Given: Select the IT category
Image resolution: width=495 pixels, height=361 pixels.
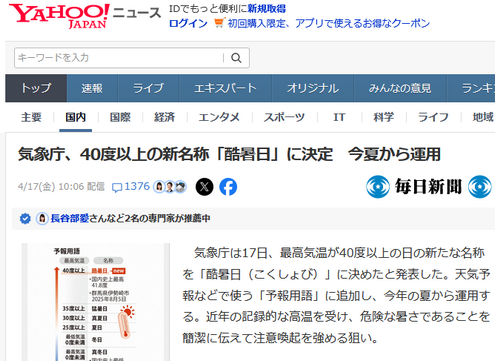Looking at the screenshot, I should click(x=339, y=117).
